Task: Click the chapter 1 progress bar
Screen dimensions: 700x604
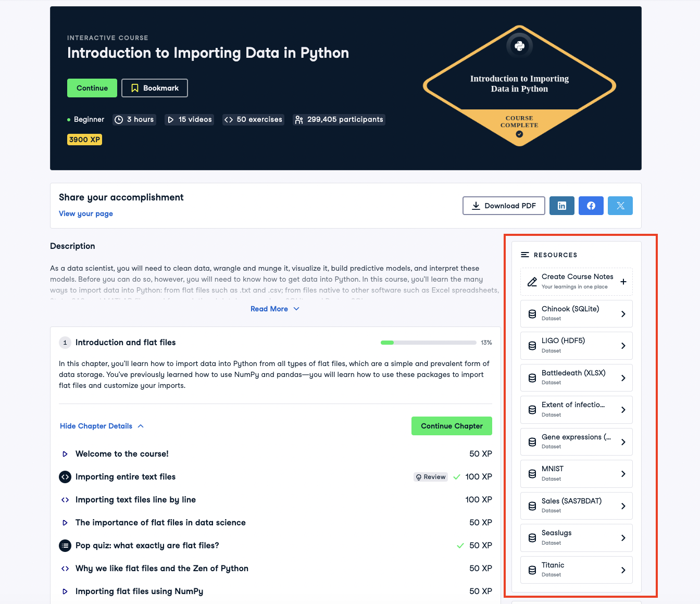Action: point(428,343)
